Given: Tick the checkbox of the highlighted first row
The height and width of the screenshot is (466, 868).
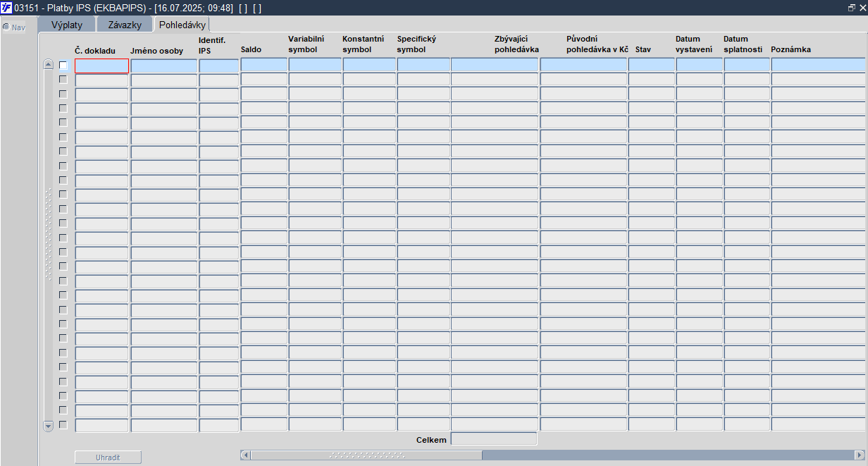Looking at the screenshot, I should [63, 65].
